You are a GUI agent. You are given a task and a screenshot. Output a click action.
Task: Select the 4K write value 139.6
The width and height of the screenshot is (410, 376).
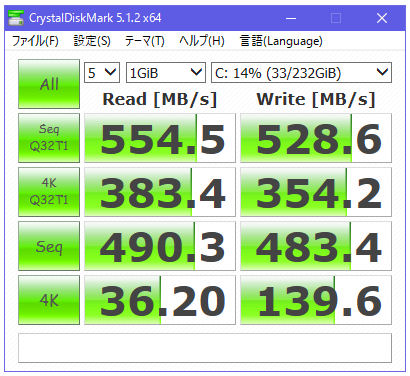pos(316,300)
